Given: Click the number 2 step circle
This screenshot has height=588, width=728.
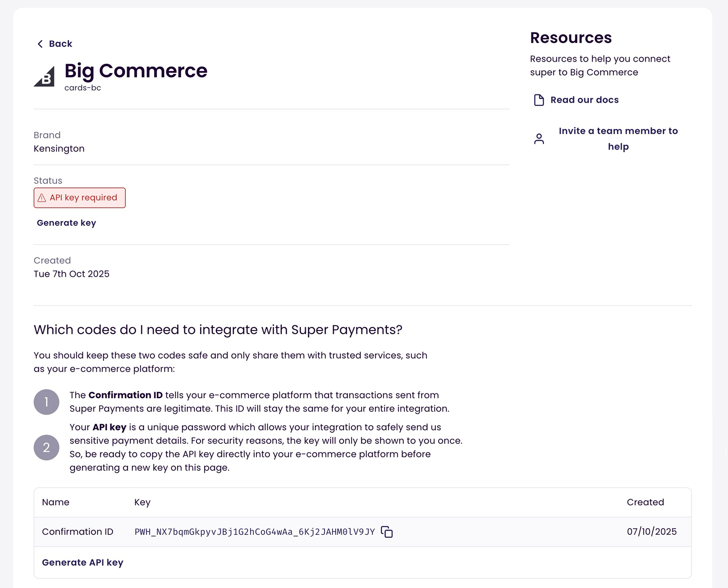Looking at the screenshot, I should click(46, 448).
